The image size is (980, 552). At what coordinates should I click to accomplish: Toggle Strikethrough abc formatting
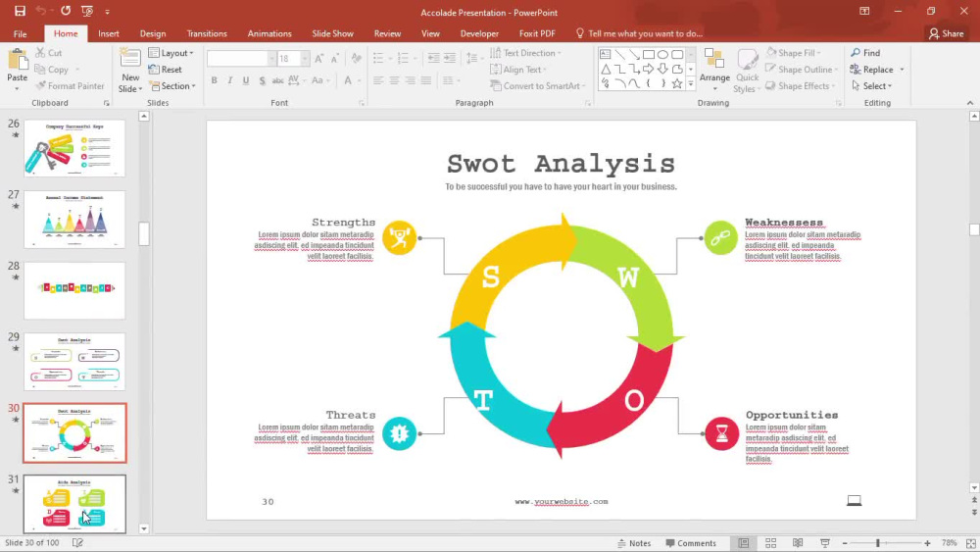(277, 80)
